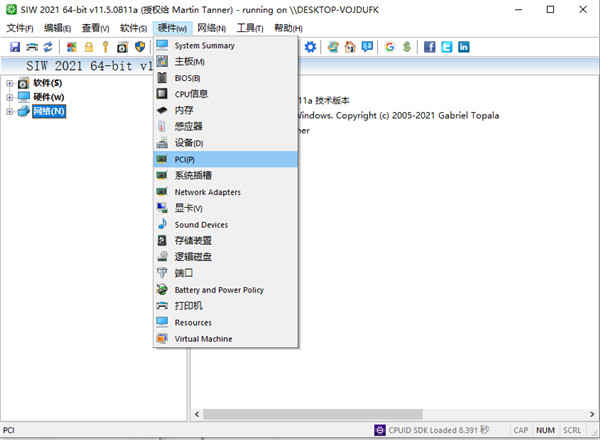This screenshot has width=600, height=440.
Task: Click the blue gear settings toolbar icon
Action: [x=310, y=47]
